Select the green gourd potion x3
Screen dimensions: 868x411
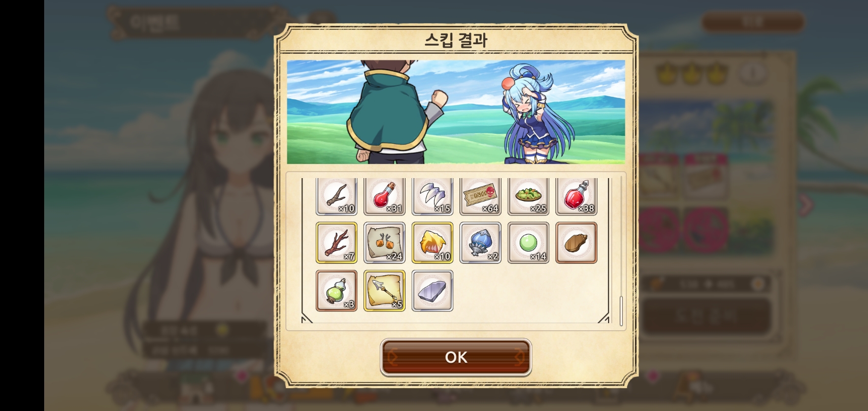(x=337, y=291)
